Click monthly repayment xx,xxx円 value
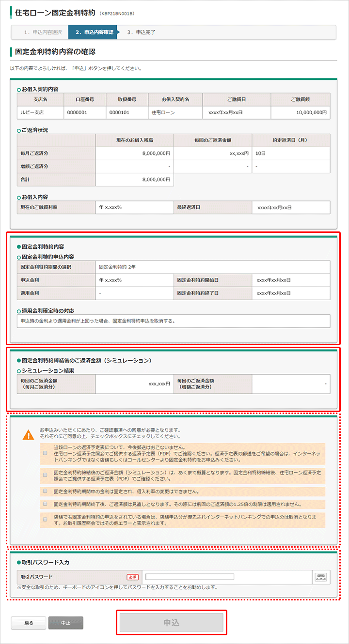 (x=239, y=153)
